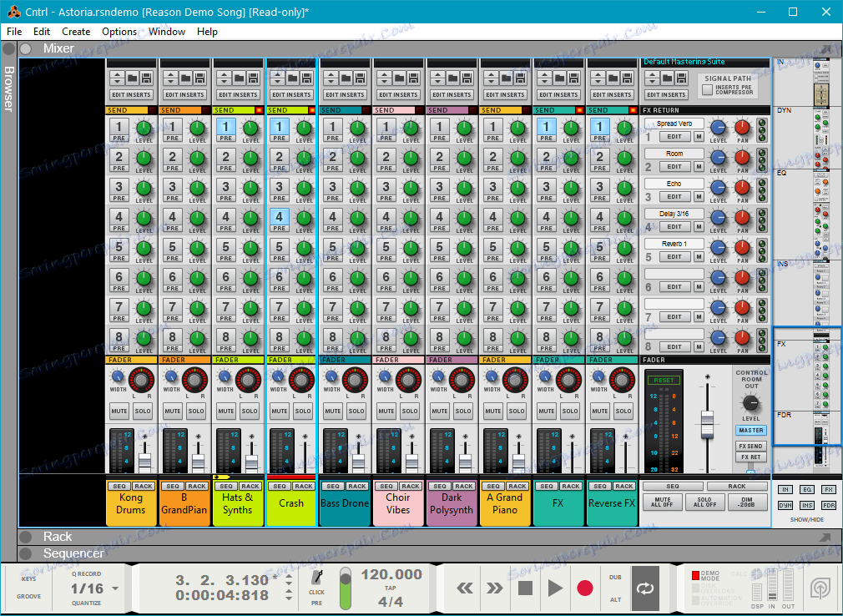This screenshot has height=616, width=843.
Task: Expand the Sequencer panel
Action: 26,553
